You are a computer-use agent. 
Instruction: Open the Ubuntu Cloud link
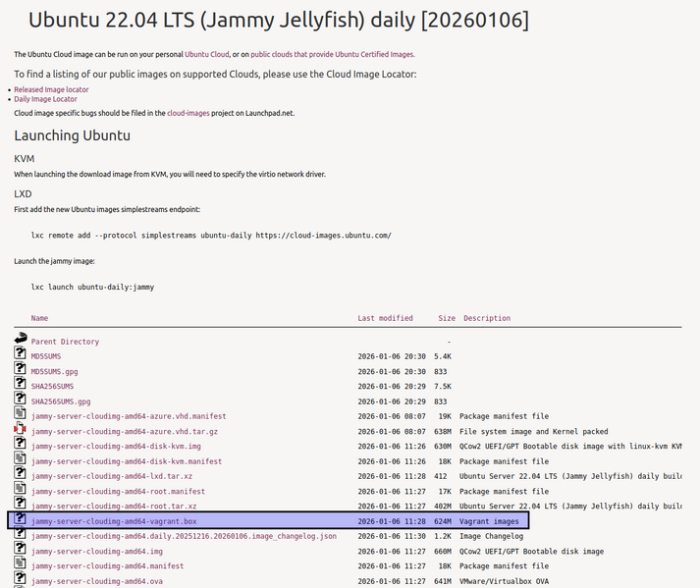coord(207,54)
